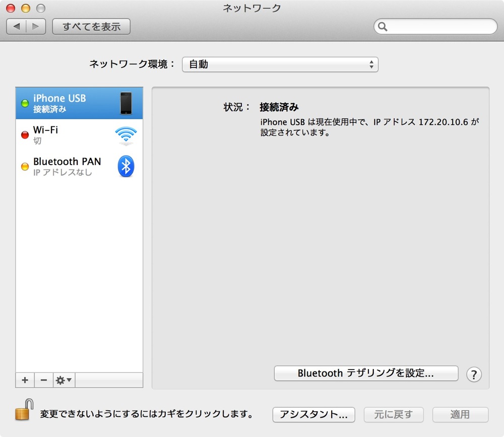Open the help question mark button
Image resolution: width=504 pixels, height=437 pixels.
point(474,375)
